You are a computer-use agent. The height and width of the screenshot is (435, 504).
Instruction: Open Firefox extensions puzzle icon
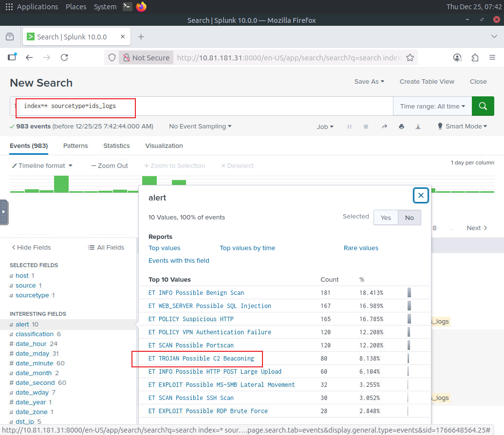tap(475, 57)
